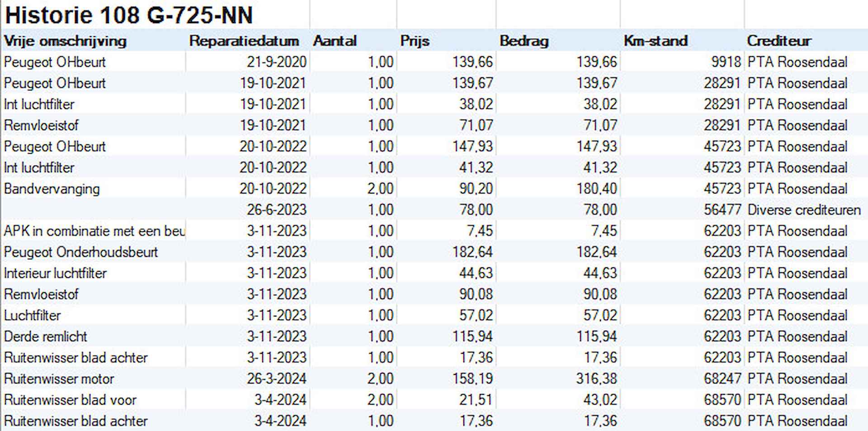Screen dimensions: 868x431
Task: Select PTA Roosendaal in the 9918 km row
Action: [x=797, y=62]
